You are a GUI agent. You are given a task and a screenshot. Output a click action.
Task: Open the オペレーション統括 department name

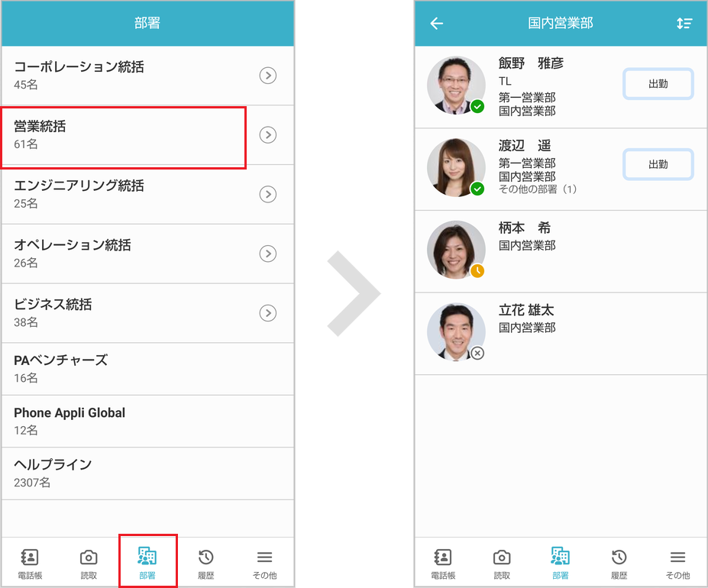coord(73,245)
